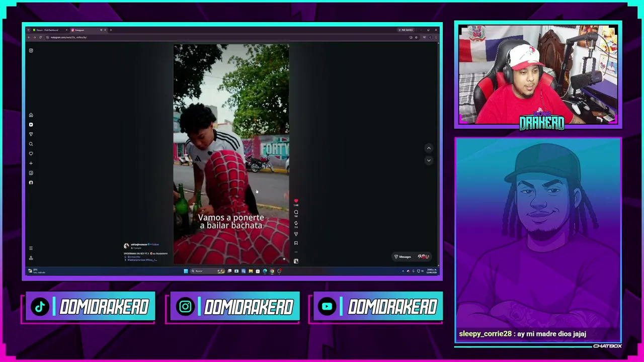
Task: Go forward in the browser
Action: (34, 37)
